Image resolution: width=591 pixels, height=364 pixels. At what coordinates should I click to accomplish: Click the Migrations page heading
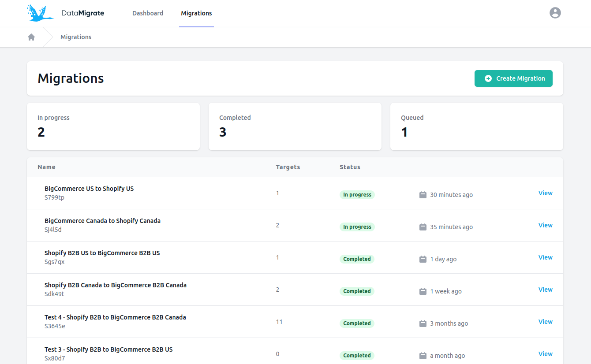coord(71,78)
